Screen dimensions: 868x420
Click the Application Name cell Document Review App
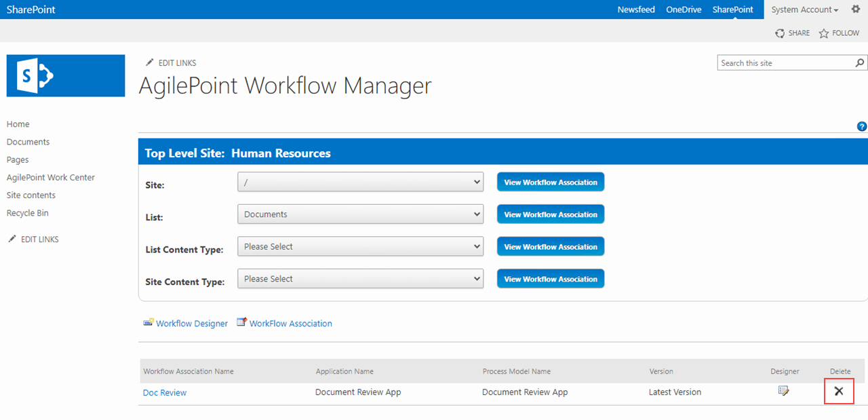(x=358, y=392)
